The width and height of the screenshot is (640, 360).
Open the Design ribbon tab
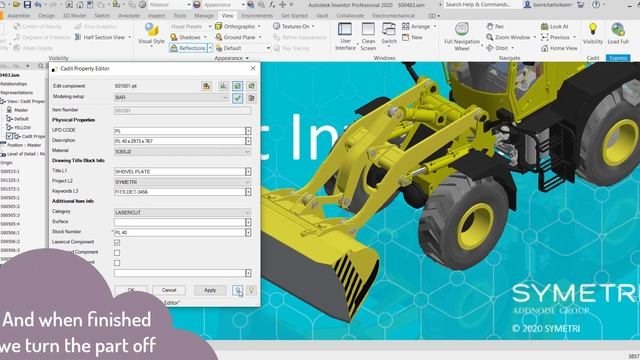47,16
